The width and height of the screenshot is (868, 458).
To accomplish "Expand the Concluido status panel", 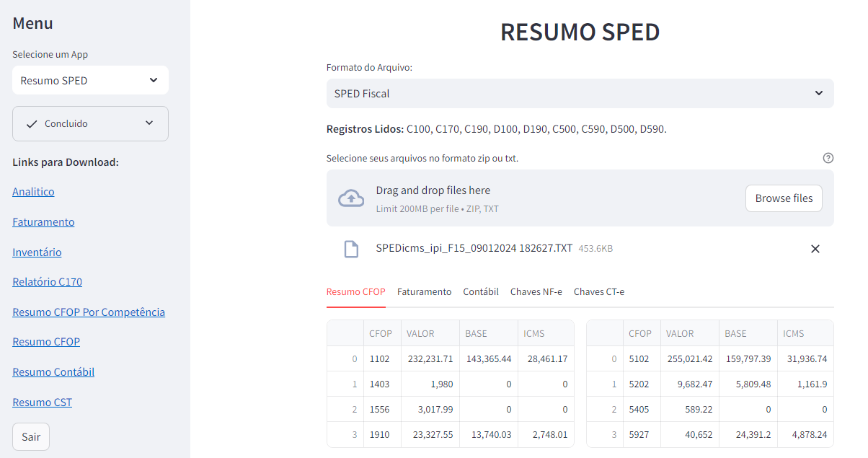I will coord(90,123).
